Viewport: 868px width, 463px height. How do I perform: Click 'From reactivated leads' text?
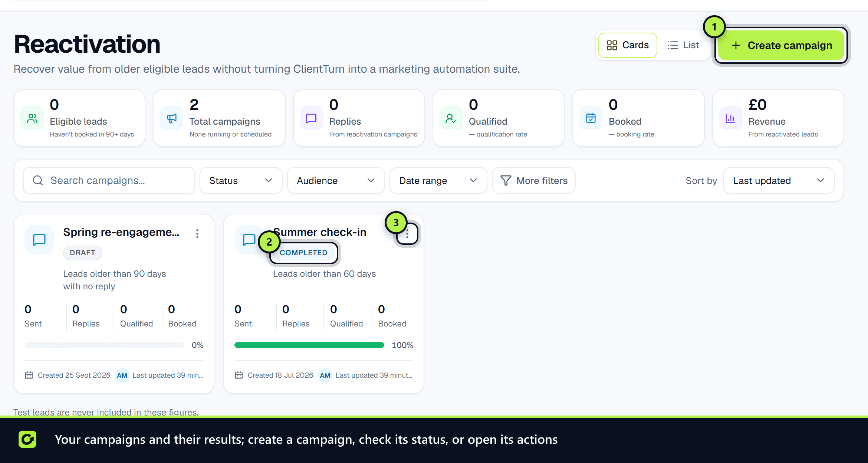(783, 134)
